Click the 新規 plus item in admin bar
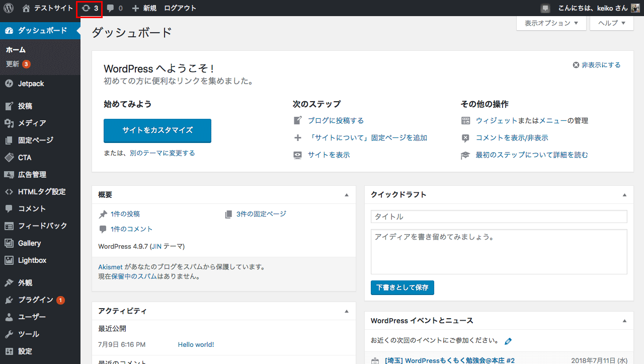The width and height of the screenshot is (644, 364). tap(144, 9)
